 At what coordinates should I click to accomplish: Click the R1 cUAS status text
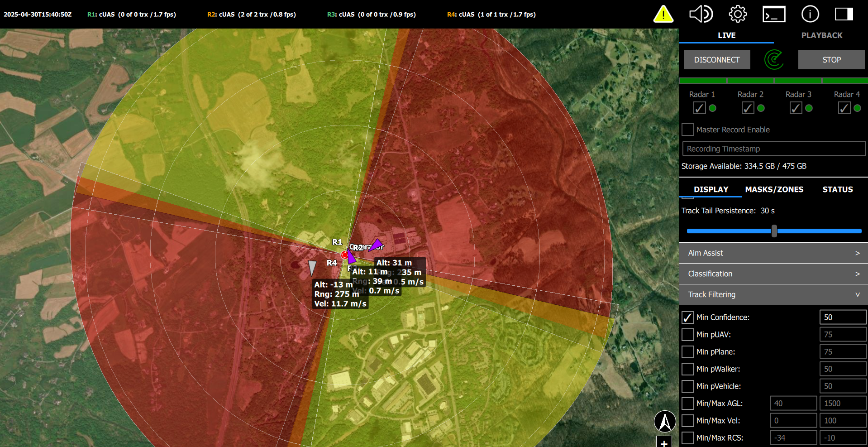pos(132,14)
